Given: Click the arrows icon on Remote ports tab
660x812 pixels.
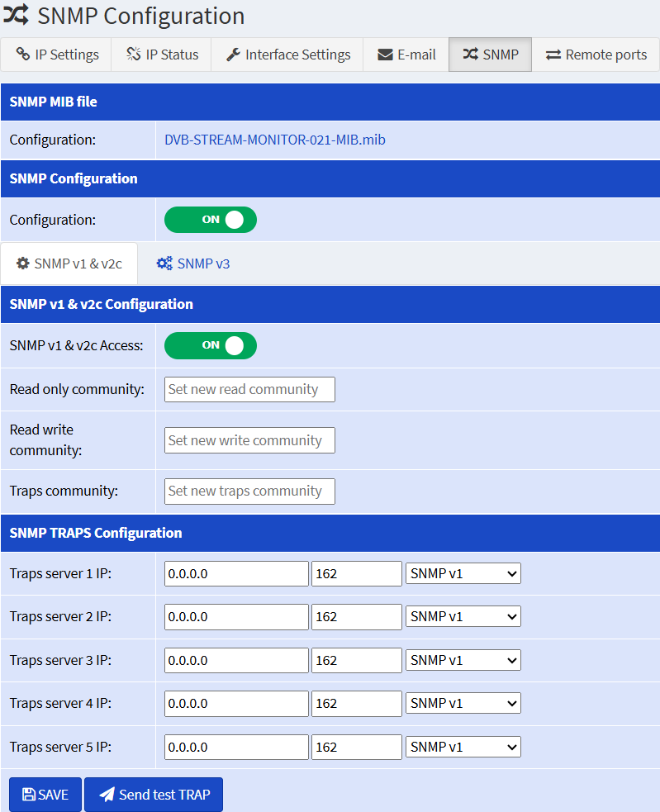Looking at the screenshot, I should [553, 55].
